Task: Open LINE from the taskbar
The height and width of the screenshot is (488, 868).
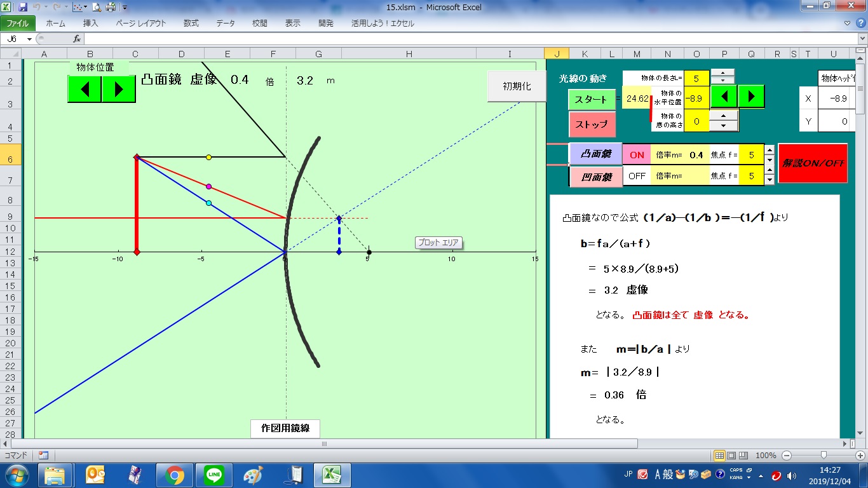Action: [x=214, y=475]
